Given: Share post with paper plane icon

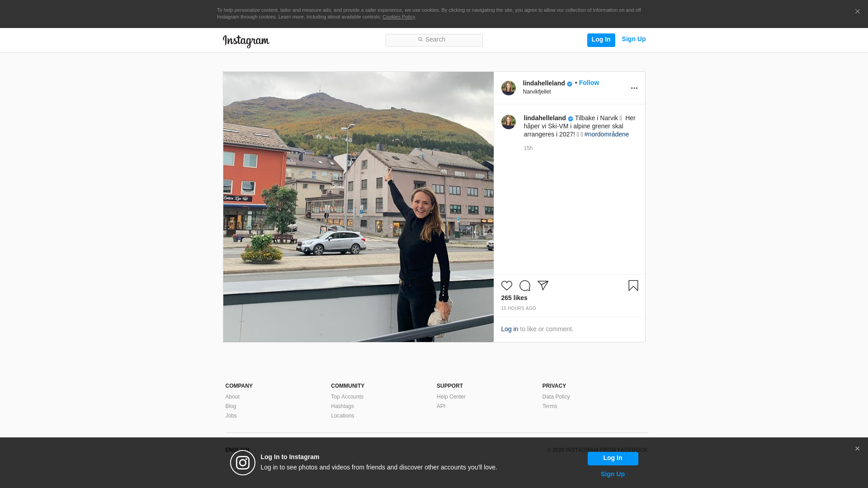Looking at the screenshot, I should point(542,286).
